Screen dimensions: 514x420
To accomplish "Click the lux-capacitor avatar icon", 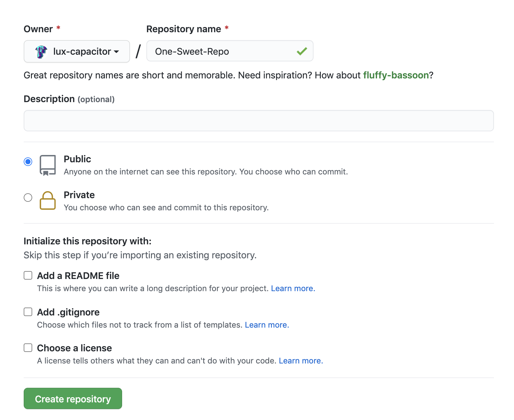I will (41, 52).
